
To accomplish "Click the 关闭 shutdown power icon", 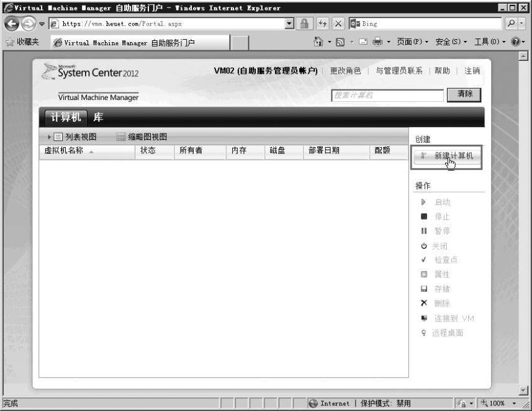I will pyautogui.click(x=424, y=246).
